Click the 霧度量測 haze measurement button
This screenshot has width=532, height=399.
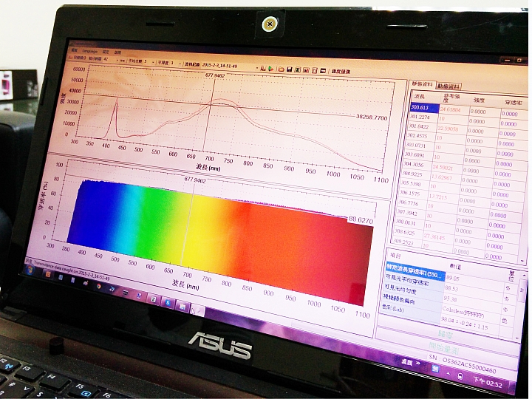tap(341, 72)
